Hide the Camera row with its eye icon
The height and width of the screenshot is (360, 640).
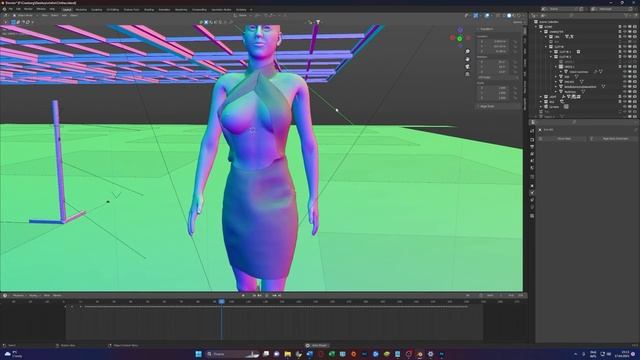point(624,107)
